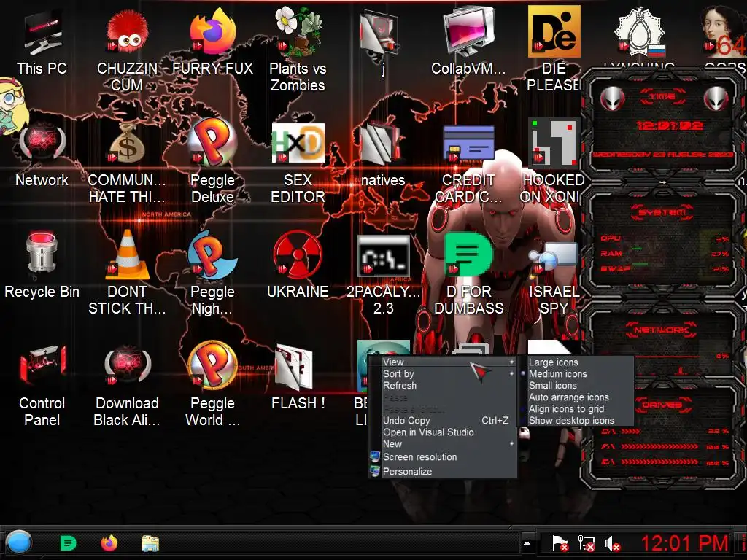Expand the Sort by submenu
Viewport: 747px width, 560px height.
pos(443,374)
